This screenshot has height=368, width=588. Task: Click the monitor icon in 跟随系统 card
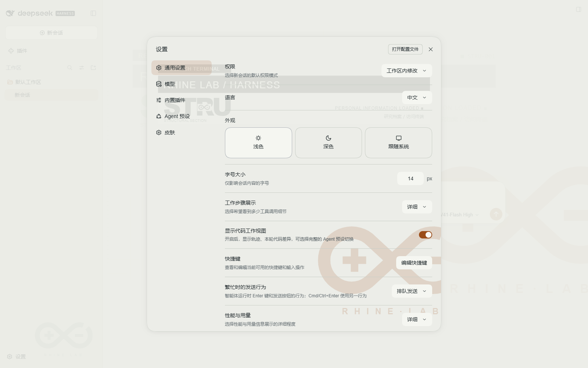(399, 138)
